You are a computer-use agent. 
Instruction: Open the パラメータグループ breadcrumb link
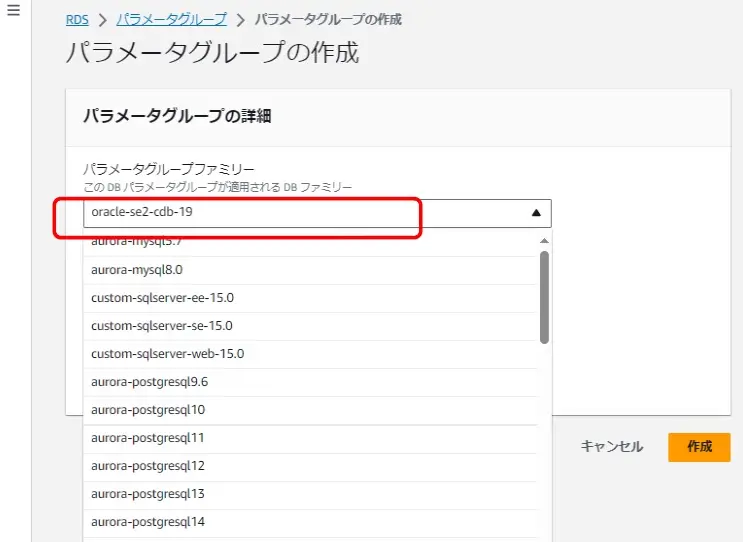[171, 19]
